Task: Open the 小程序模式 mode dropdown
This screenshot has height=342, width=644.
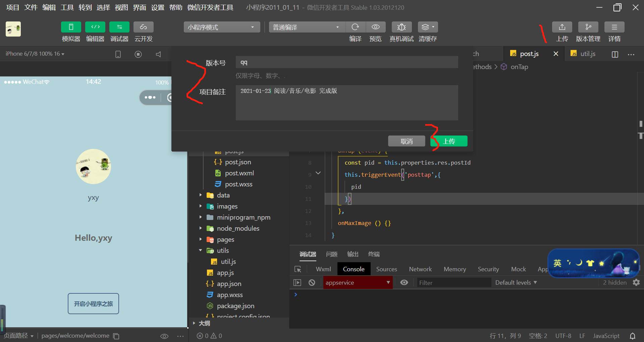Action: 222,27
